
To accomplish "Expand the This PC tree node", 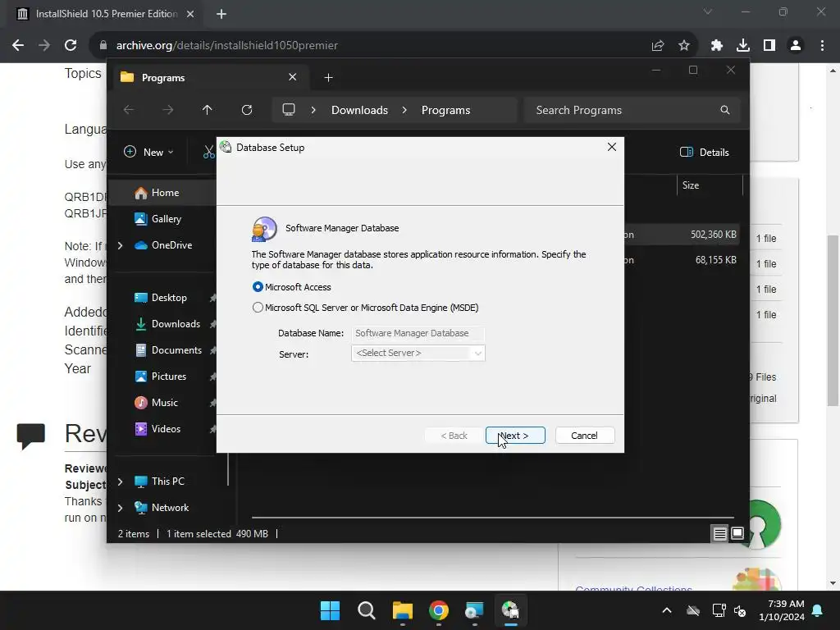I will pyautogui.click(x=121, y=482).
